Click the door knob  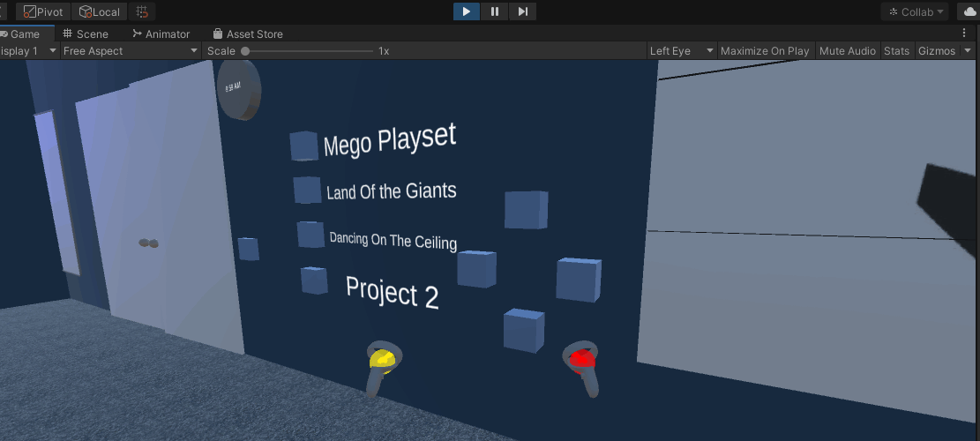[x=149, y=243]
